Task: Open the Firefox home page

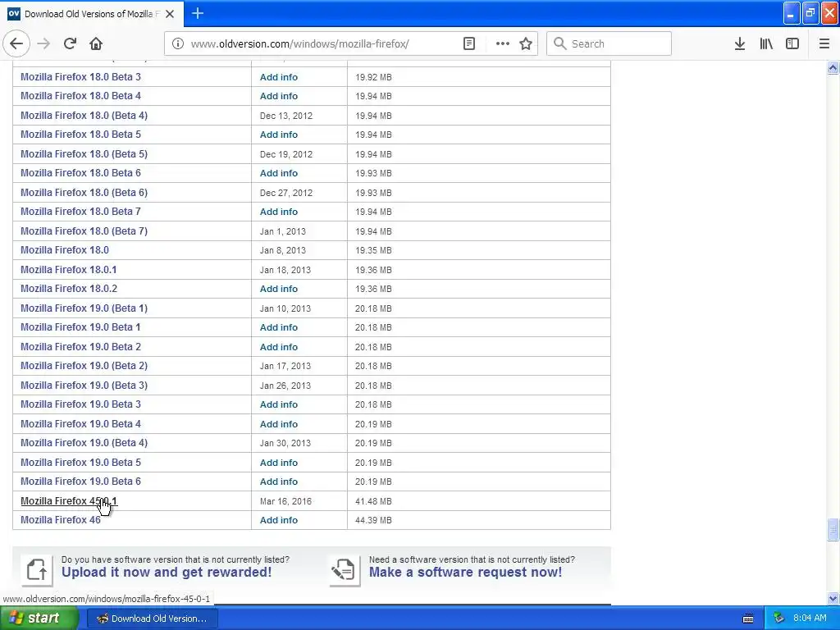Action: (96, 44)
